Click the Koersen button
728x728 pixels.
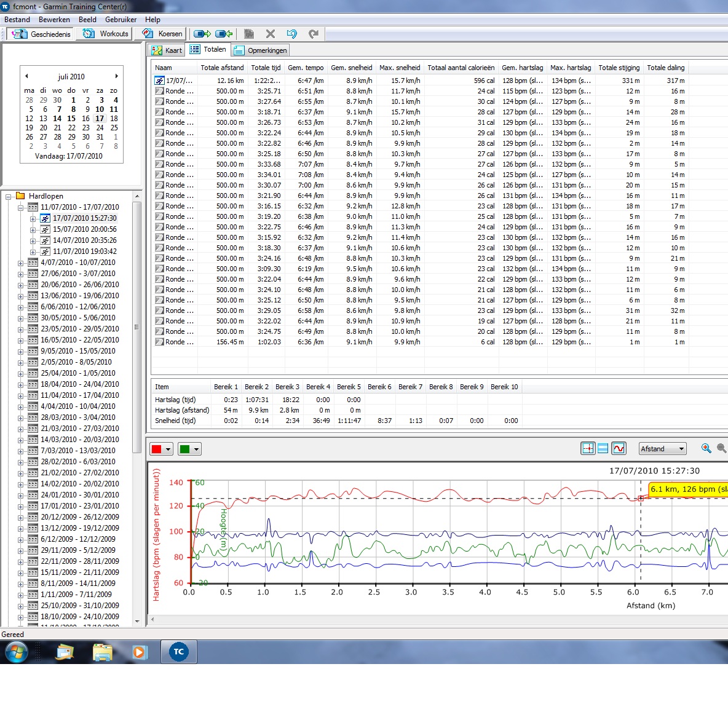tap(162, 34)
